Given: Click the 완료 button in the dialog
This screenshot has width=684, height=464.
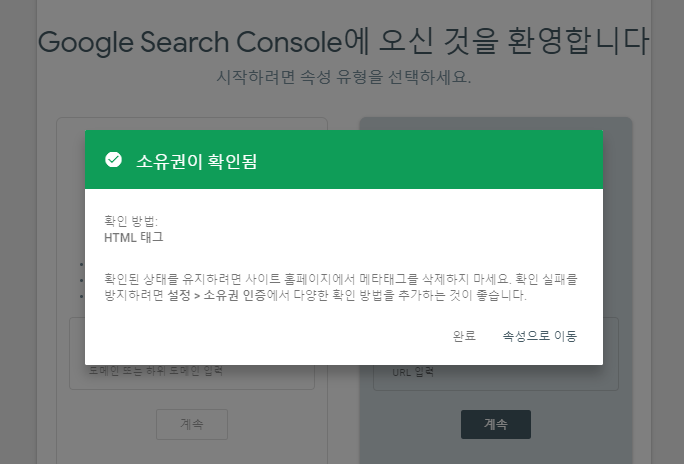Looking at the screenshot, I should (x=464, y=336).
